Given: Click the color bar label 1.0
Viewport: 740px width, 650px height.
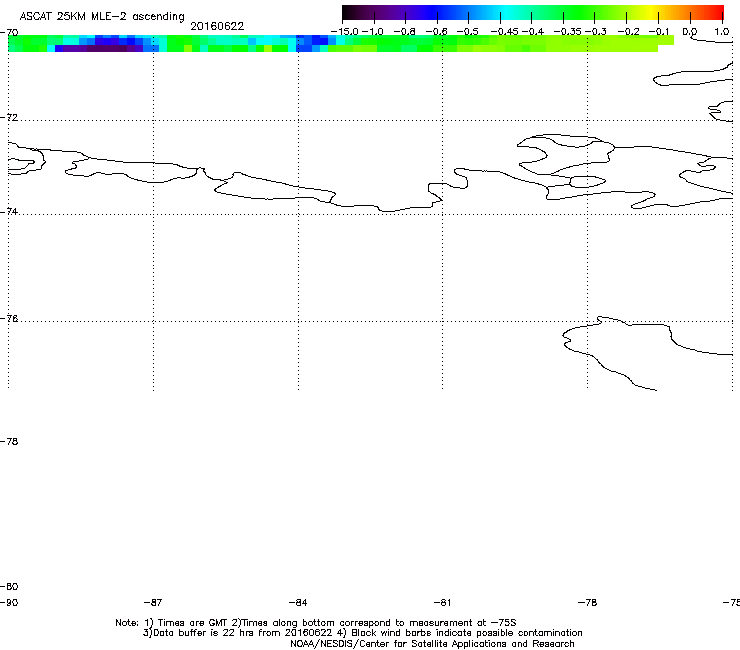Looking at the screenshot, I should pyautogui.click(x=721, y=32).
